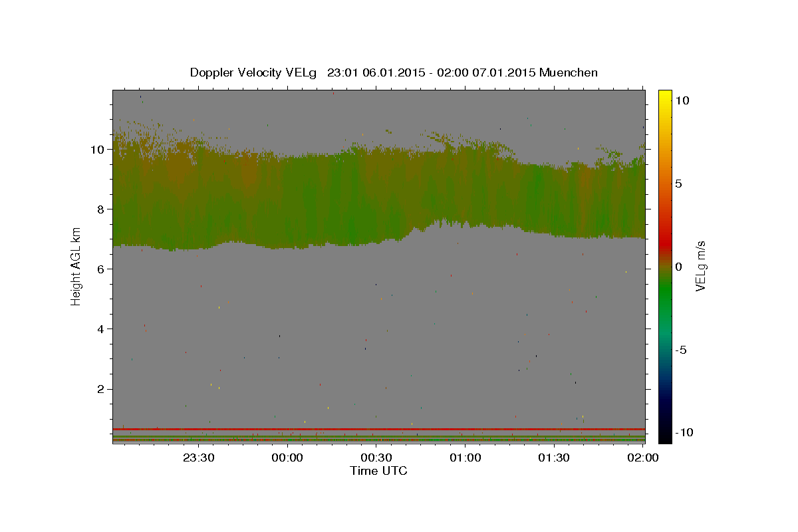Click the 23:30 time tick label
The height and width of the screenshot is (532, 798).
click(x=199, y=458)
